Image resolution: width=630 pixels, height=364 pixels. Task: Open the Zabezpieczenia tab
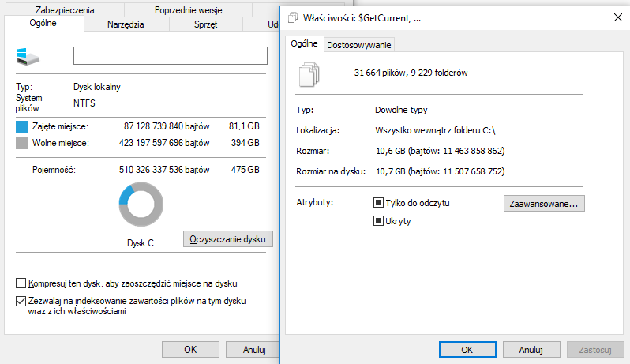click(65, 10)
